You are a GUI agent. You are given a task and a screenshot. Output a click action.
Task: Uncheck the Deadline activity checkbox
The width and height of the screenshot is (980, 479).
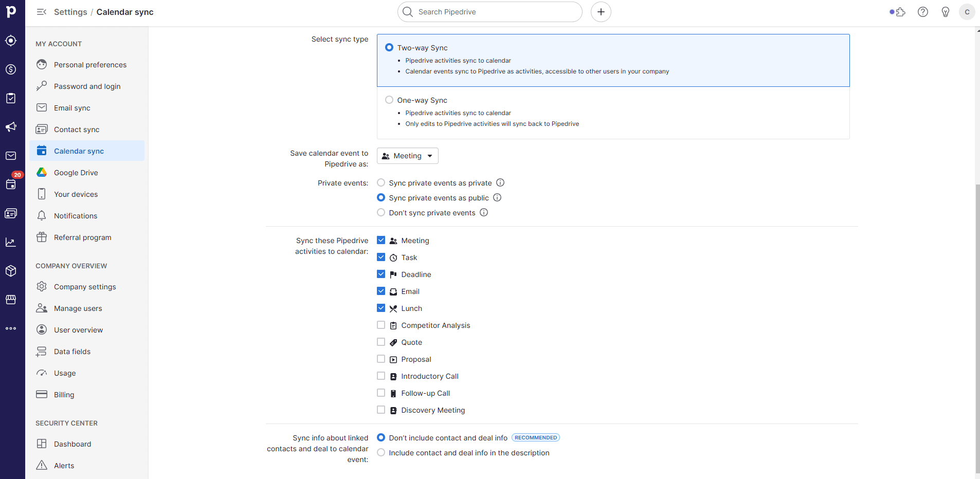[x=381, y=274]
